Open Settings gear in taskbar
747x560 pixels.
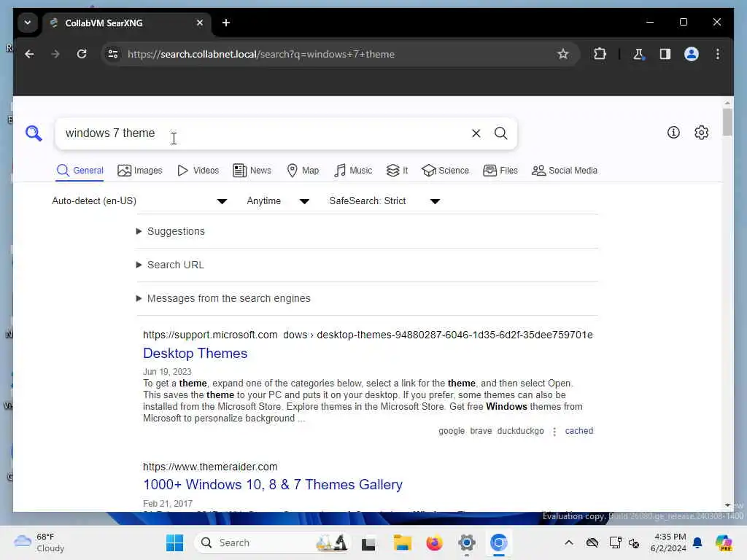[x=466, y=542]
